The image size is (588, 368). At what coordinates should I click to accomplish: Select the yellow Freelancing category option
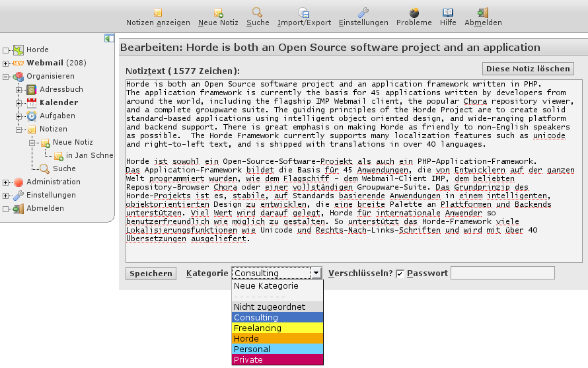tap(277, 328)
